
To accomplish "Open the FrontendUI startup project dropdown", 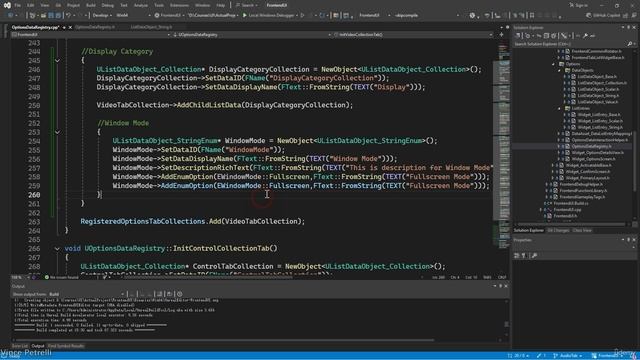I will 169,15.
